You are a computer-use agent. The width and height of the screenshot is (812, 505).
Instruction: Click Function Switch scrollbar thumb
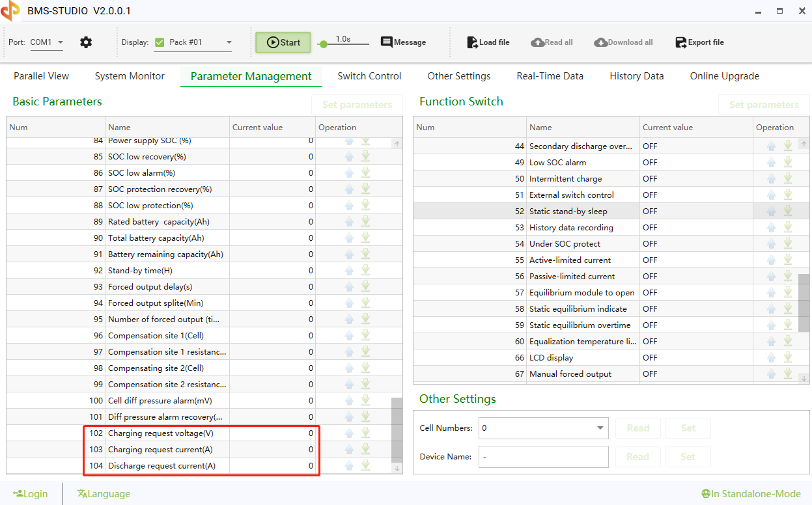point(804,303)
